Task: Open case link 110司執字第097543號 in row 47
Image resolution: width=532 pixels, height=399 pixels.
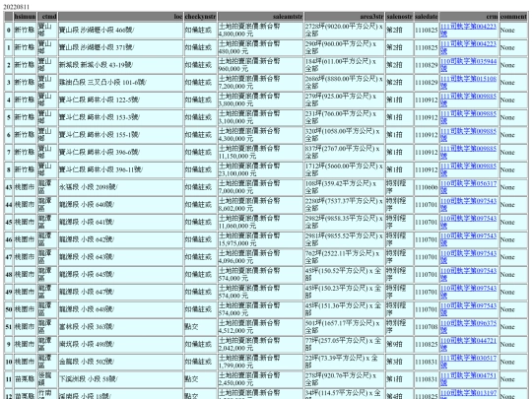Action: [x=468, y=257]
